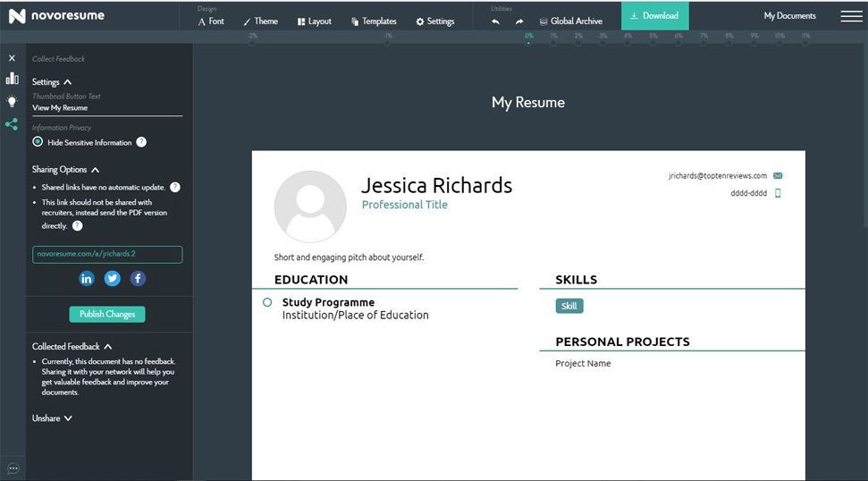
Task: Click the phone icon on resume
Action: (x=778, y=193)
